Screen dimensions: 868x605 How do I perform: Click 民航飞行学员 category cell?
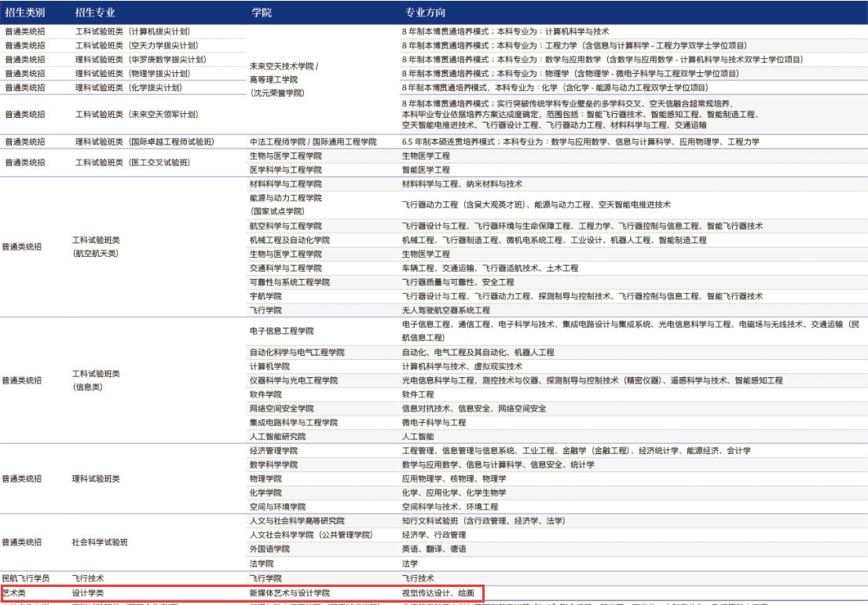tap(25, 577)
